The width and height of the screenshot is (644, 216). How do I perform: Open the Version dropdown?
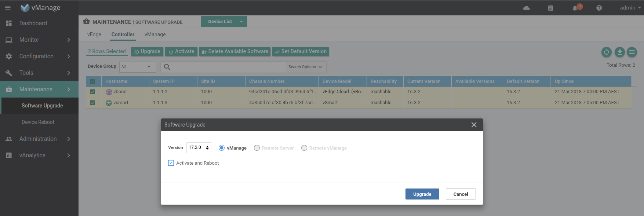coord(199,147)
